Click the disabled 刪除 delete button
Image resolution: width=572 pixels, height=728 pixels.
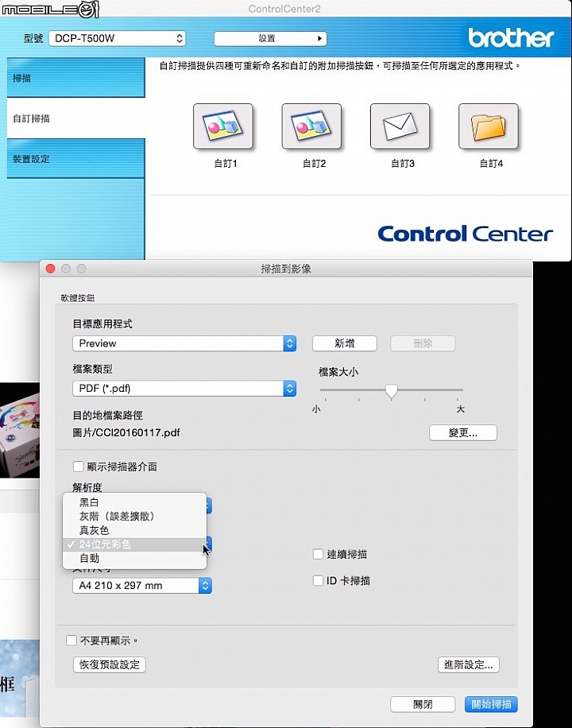click(x=423, y=343)
